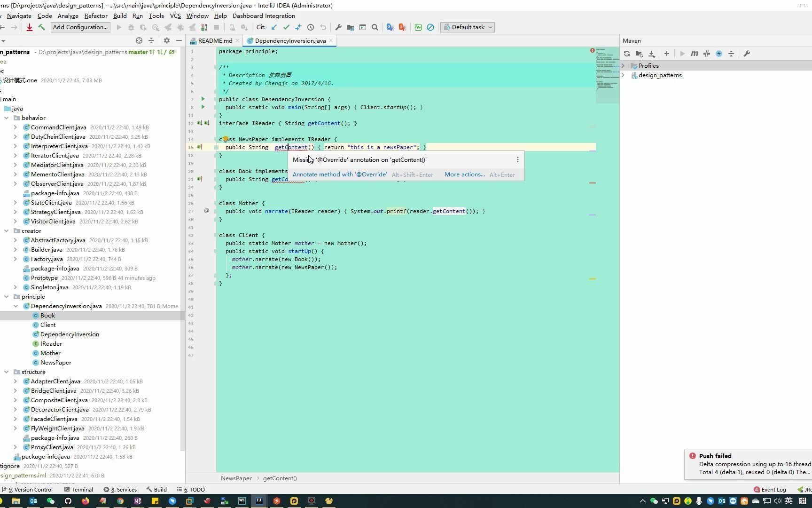This screenshot has height=508, width=812.
Task: Open Event Log in status bar
Action: pos(770,490)
